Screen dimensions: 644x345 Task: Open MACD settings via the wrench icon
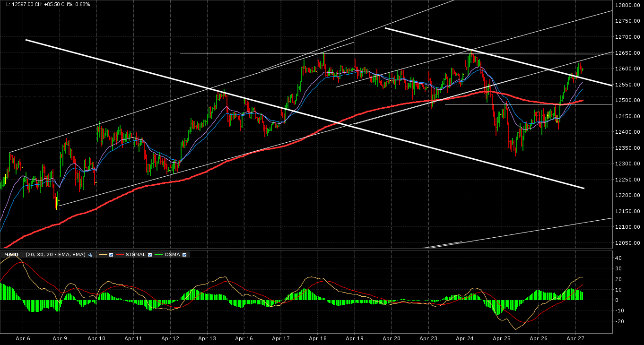[90, 255]
